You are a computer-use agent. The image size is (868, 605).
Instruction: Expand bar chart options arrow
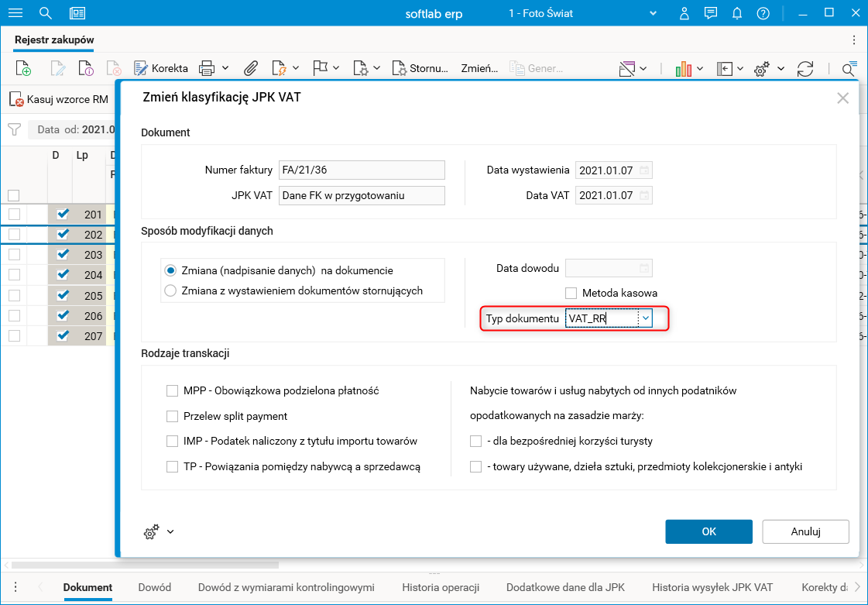[700, 69]
